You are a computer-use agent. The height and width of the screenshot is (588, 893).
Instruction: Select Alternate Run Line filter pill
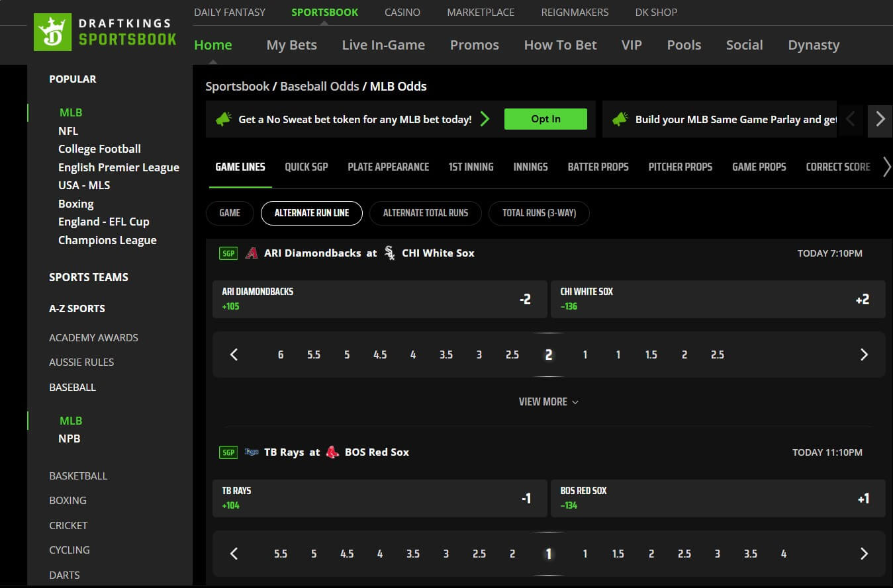312,213
